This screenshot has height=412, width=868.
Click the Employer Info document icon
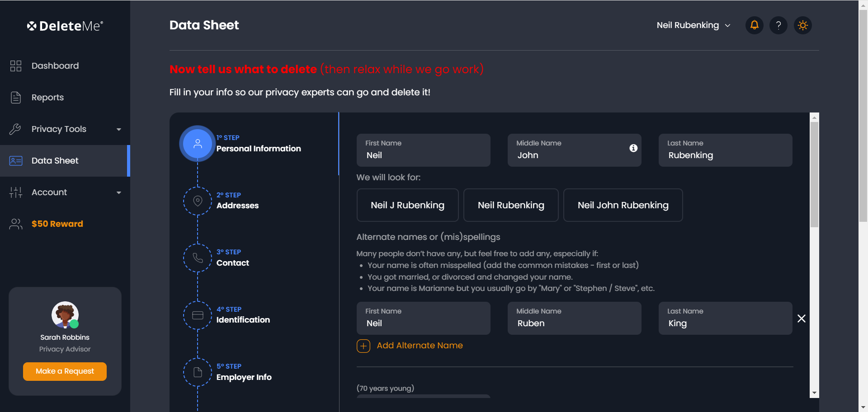[x=198, y=372]
